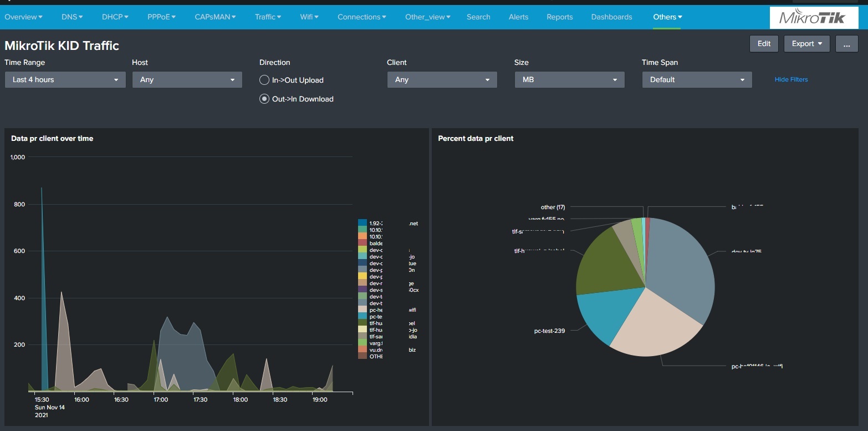Click the purple dev-s legend swatch

[x=362, y=290]
